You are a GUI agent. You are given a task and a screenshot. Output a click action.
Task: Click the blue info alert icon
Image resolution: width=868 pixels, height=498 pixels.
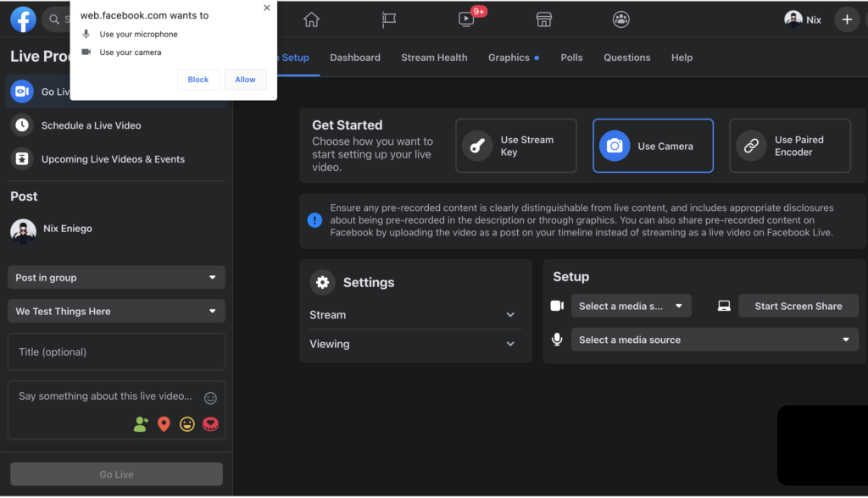314,220
